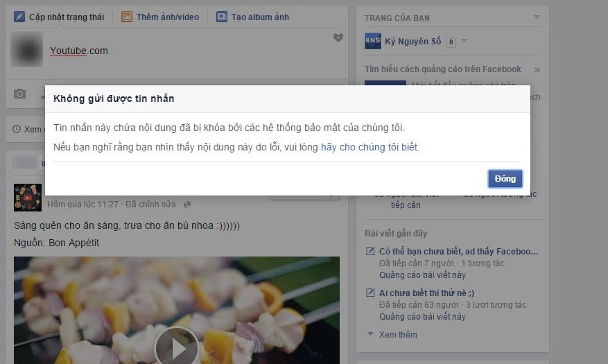
Task: Click the globe privacy icon on the post
Action: point(187,205)
